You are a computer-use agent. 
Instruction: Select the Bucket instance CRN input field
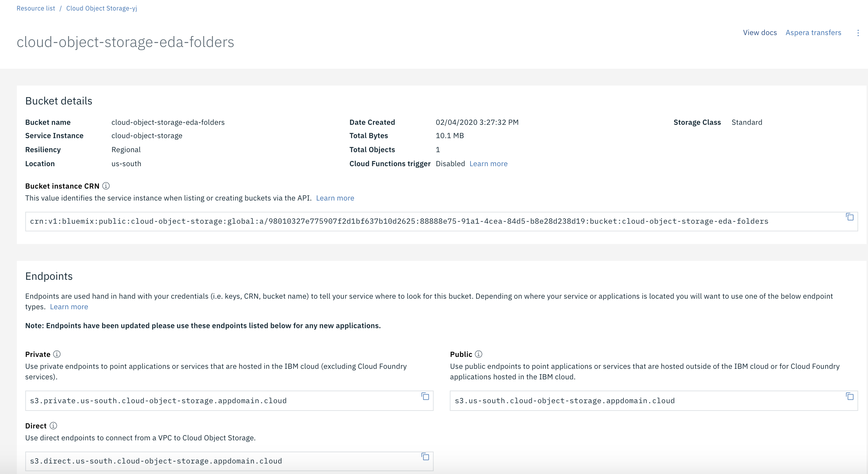point(433,221)
